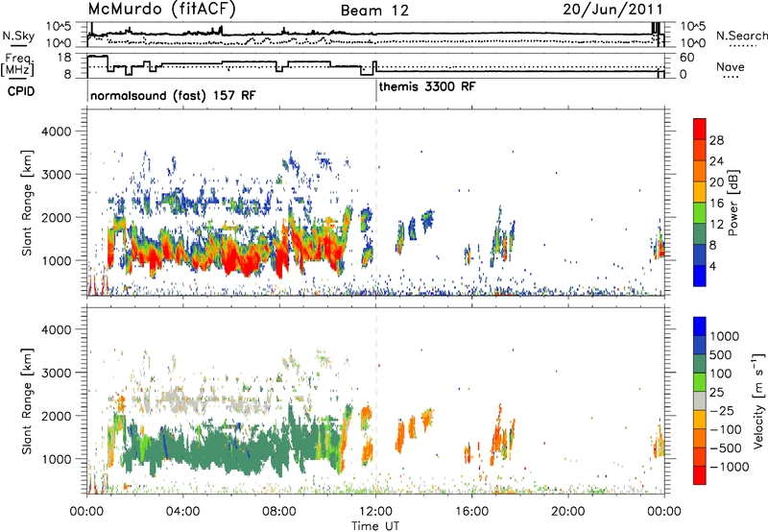Screen dimensions: 768x532
Task: Click the '04:00' time tick label
Action: (183, 512)
